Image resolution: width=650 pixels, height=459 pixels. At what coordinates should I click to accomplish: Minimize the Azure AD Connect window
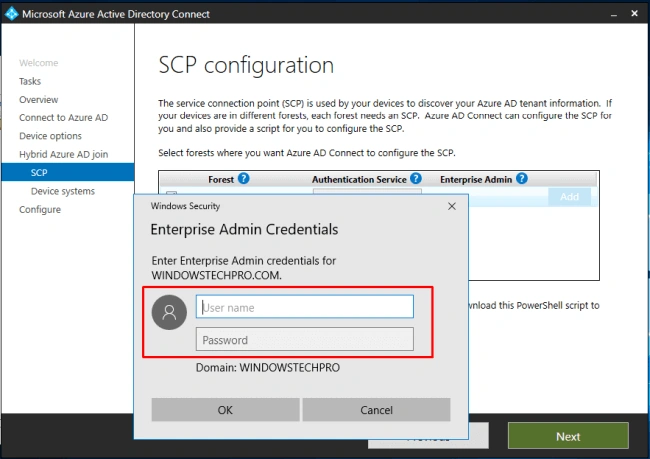(614, 15)
